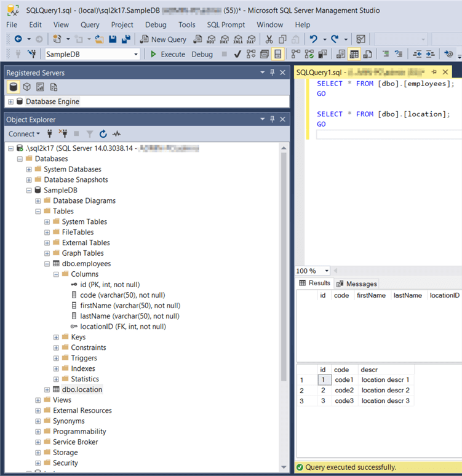Open the Tools menu

coord(187,25)
